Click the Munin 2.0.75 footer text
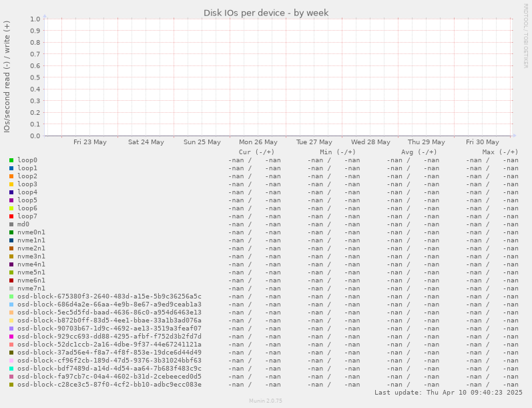 (x=266, y=401)
